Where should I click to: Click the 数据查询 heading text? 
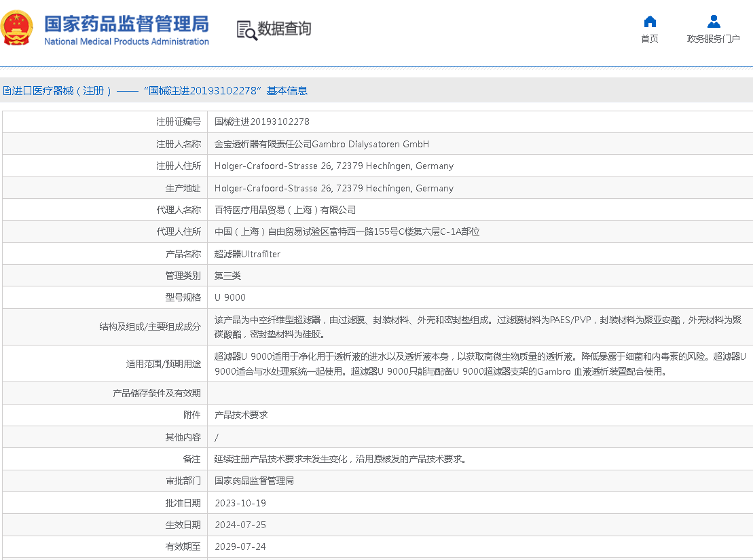[x=284, y=29]
